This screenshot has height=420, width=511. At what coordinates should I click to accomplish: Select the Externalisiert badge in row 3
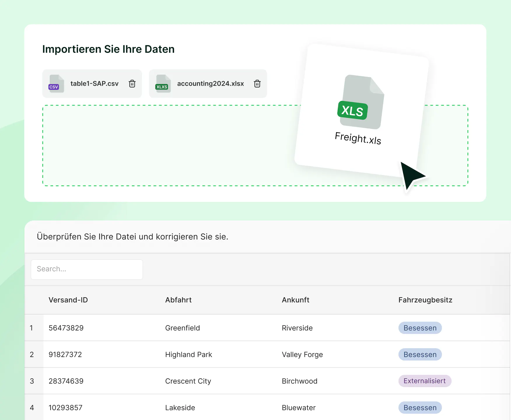click(425, 381)
